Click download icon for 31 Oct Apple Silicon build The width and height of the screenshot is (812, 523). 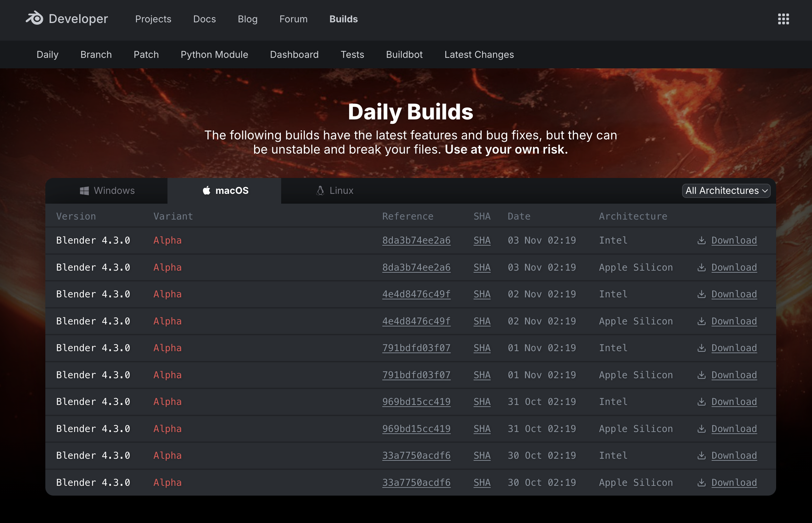coord(701,429)
